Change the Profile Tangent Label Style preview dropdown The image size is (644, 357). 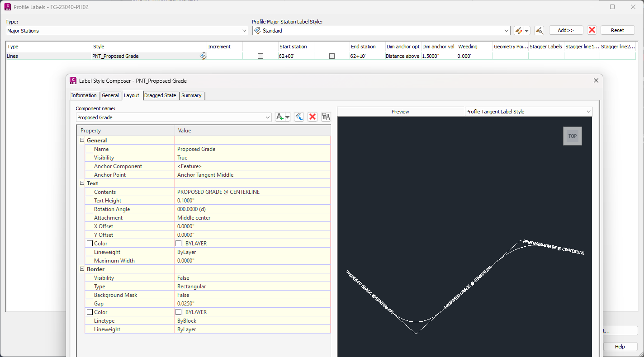pos(588,111)
